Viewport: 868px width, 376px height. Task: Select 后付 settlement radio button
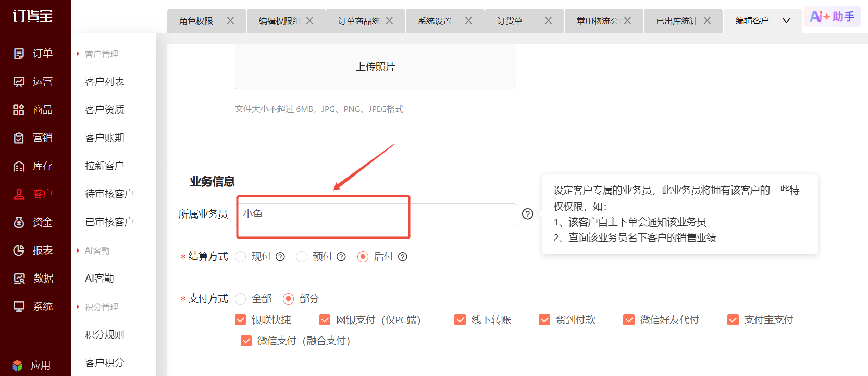tap(363, 257)
